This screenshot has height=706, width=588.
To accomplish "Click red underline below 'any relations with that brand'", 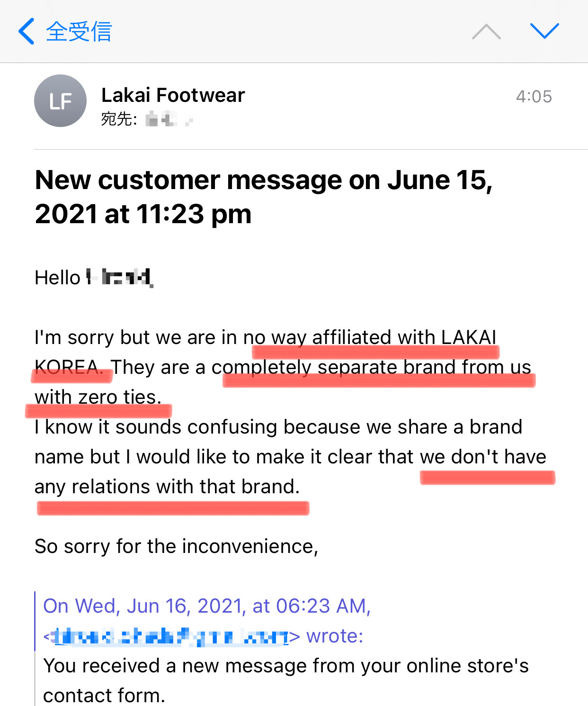I will pyautogui.click(x=173, y=508).
